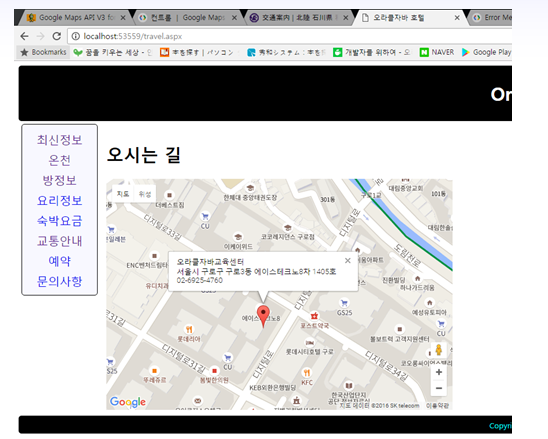Click the KFC restaurant map icon
Screen dimensions: 548x439
click(x=307, y=373)
